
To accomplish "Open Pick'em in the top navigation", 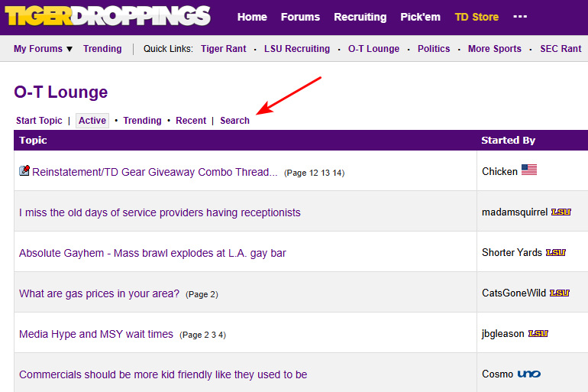I will (x=420, y=17).
